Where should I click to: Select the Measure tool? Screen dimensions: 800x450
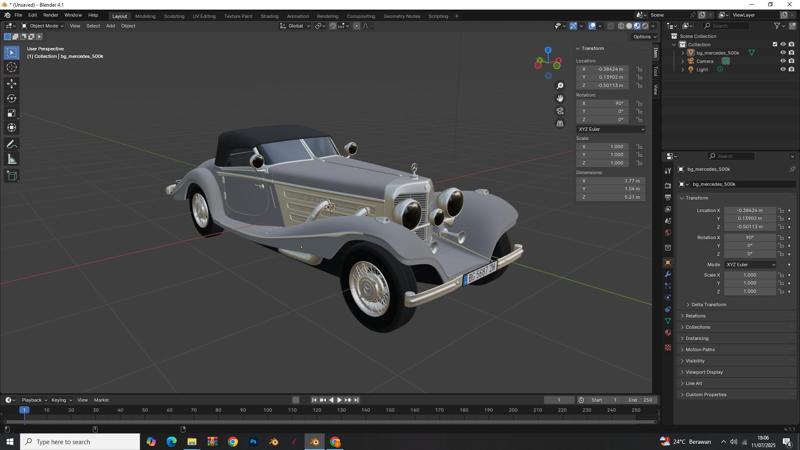(x=12, y=160)
